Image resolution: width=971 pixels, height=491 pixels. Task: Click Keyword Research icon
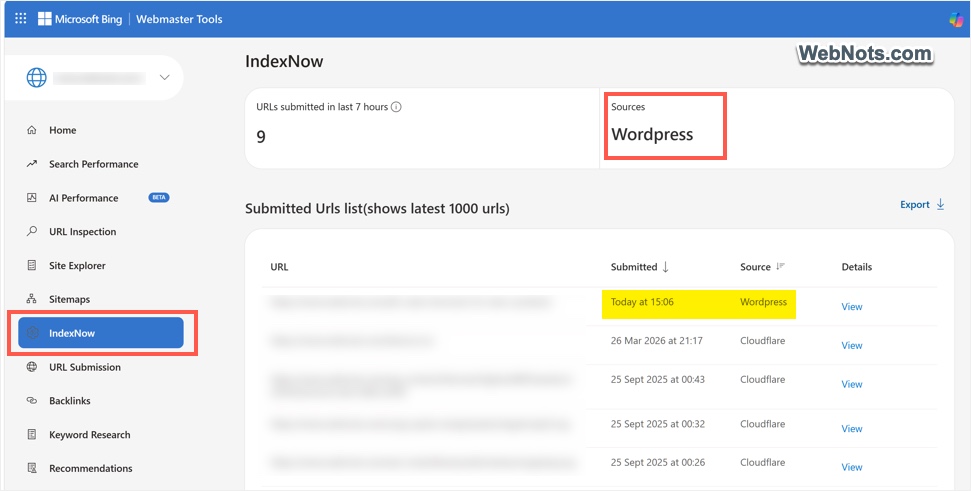coord(32,435)
